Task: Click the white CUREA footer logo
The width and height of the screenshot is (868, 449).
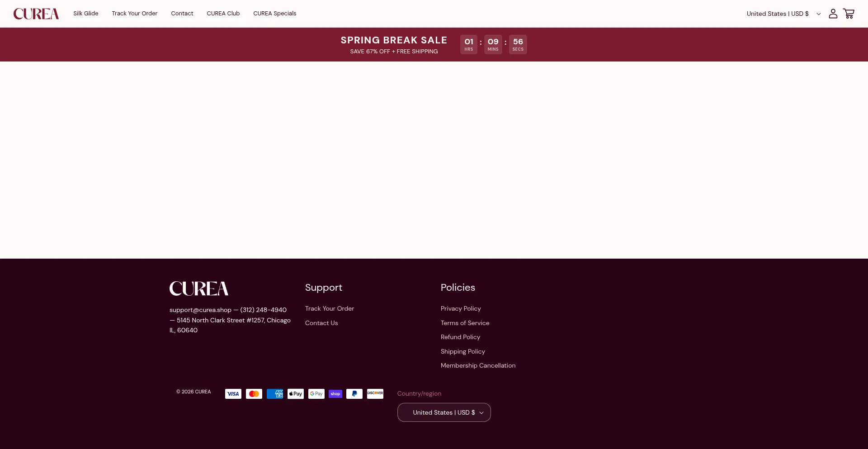Action: point(199,288)
